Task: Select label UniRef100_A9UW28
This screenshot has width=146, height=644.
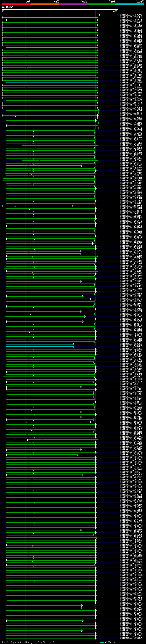Action: point(131,281)
